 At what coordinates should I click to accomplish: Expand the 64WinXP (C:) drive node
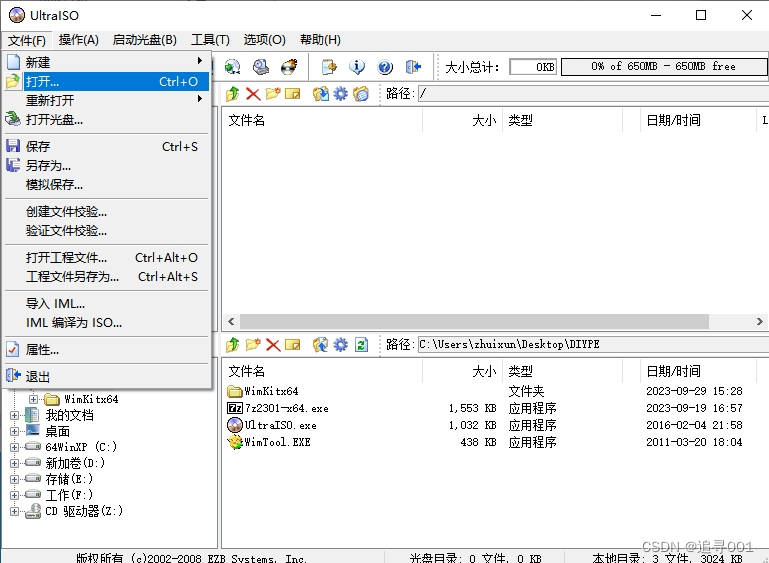point(14,447)
